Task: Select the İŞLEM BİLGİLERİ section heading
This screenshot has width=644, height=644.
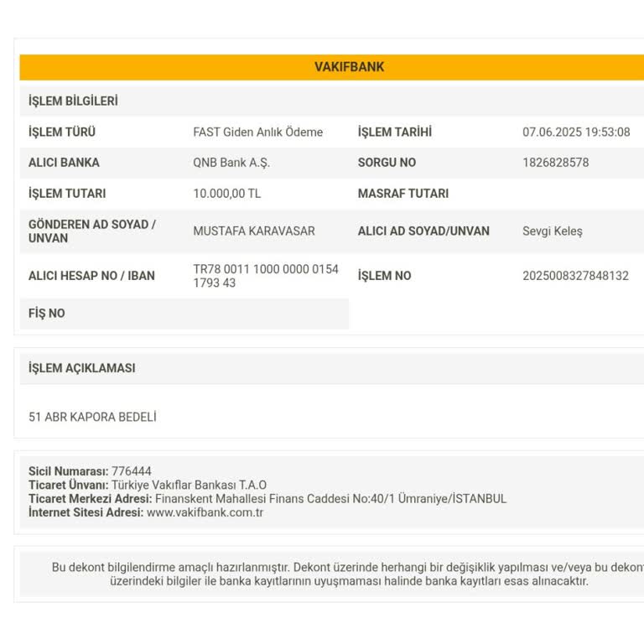Action: [73, 101]
